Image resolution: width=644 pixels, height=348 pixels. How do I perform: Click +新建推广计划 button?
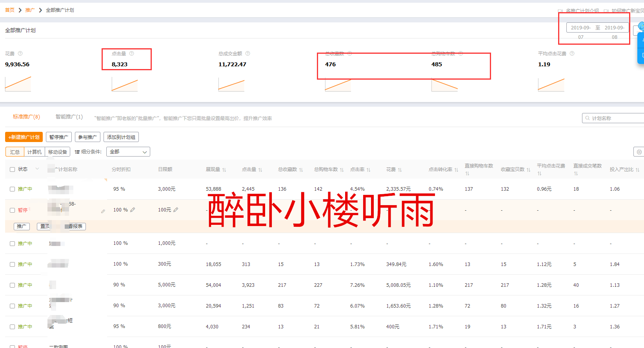(x=24, y=137)
